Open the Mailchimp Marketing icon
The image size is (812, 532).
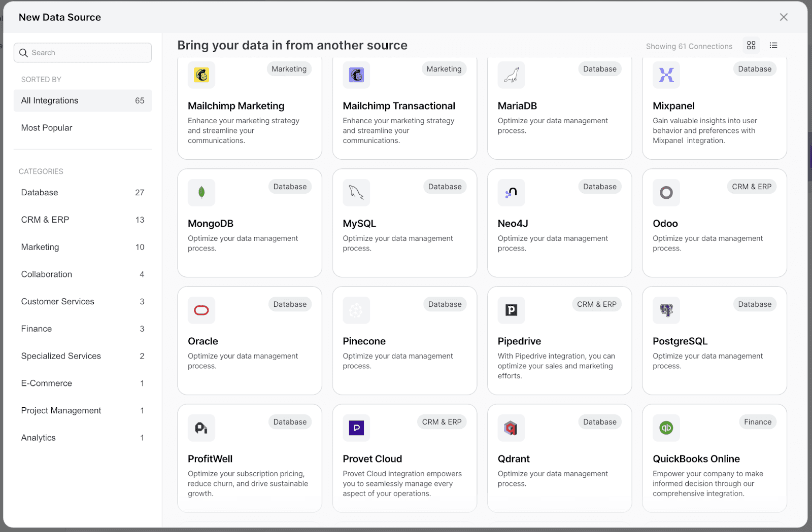point(201,75)
